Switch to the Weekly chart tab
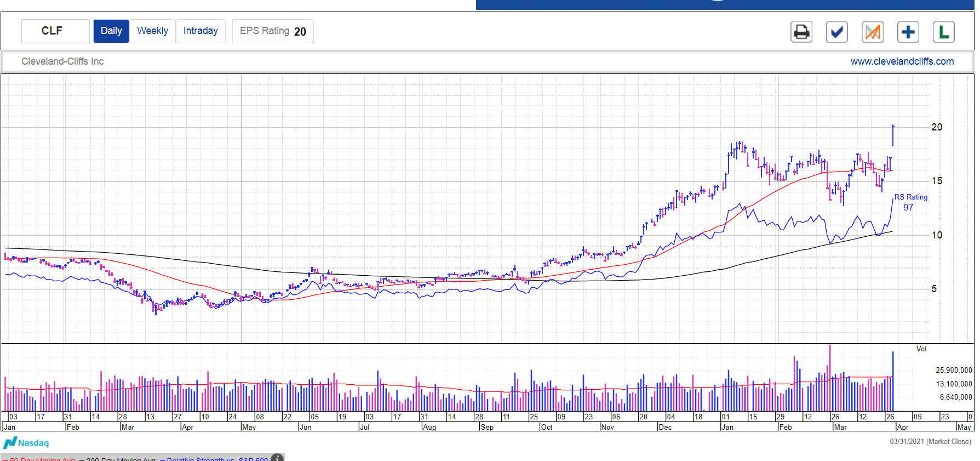The width and height of the screenshot is (980, 461). click(152, 31)
